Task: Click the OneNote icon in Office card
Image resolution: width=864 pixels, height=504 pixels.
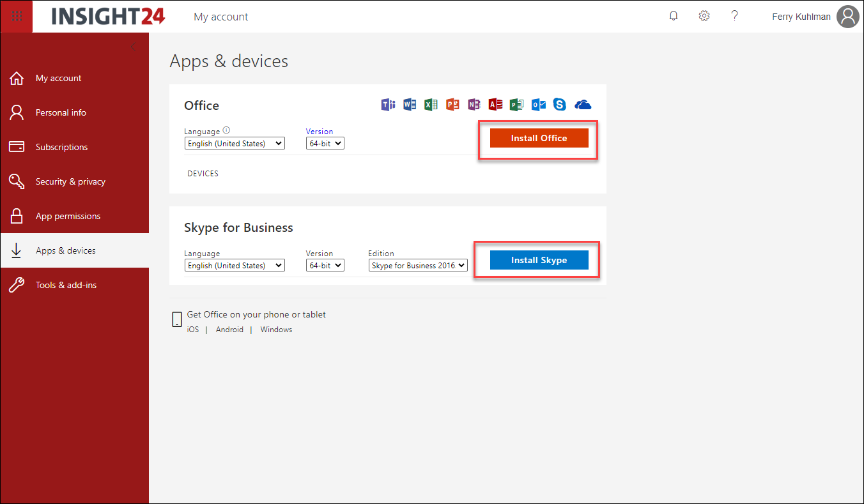Action: pos(474,105)
